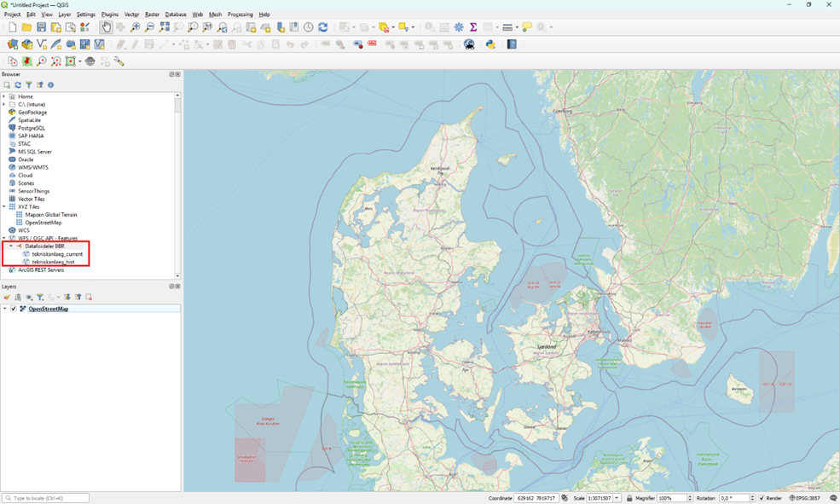Click the EPSG:3857 CRS button
Screen dimensions: 840x504
804,498
